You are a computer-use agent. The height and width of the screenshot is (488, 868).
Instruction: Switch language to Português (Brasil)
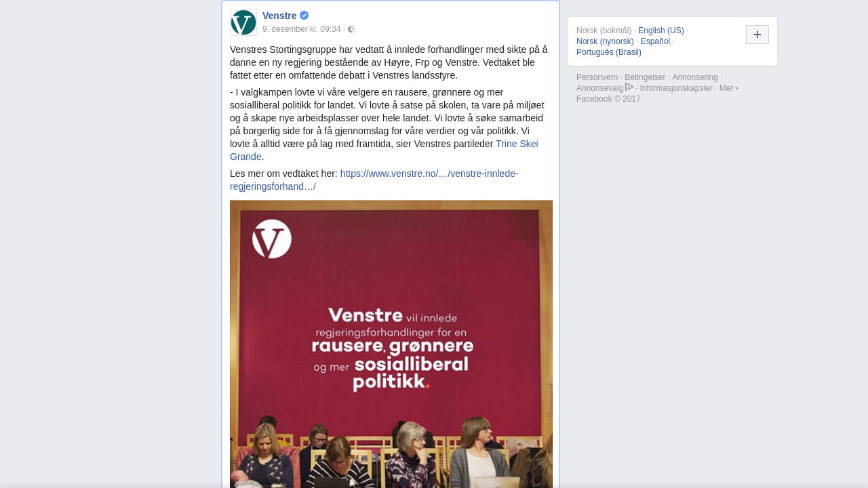(609, 52)
